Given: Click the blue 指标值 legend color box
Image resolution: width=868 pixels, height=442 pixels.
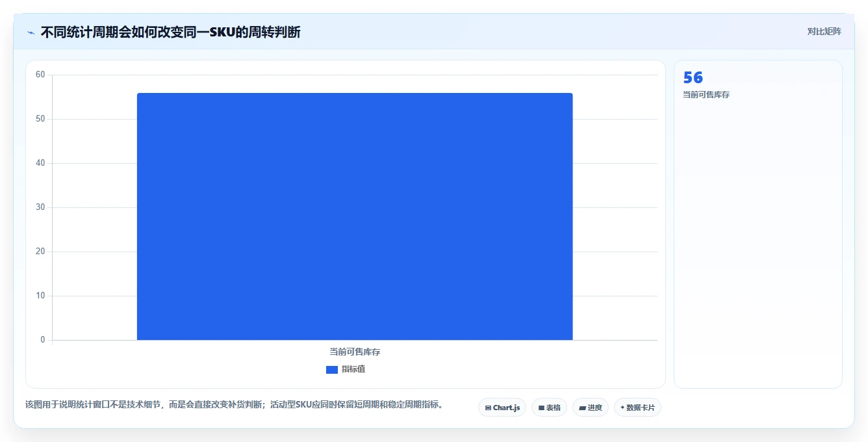Looking at the screenshot, I should click(332, 370).
